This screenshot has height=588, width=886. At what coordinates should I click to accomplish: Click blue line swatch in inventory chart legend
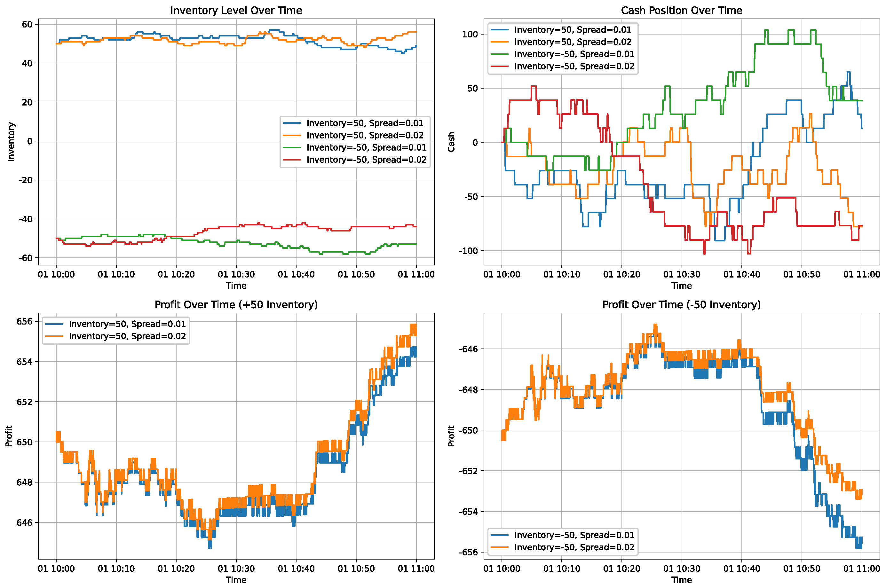click(x=291, y=123)
